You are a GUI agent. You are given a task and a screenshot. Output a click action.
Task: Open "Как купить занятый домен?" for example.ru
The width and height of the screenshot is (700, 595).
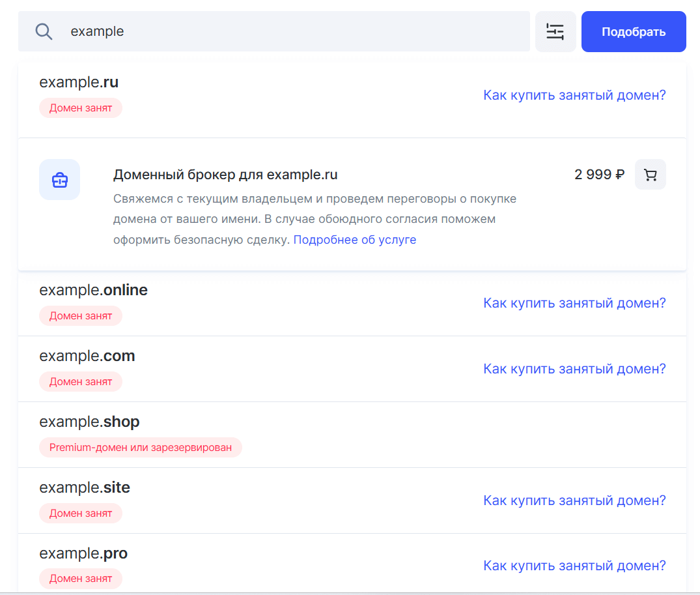(574, 95)
